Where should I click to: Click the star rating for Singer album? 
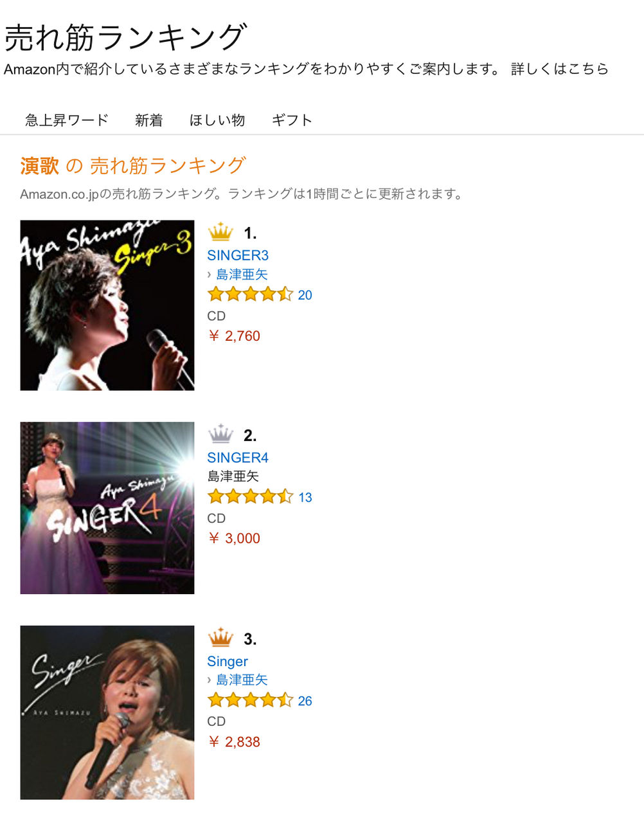pos(250,700)
